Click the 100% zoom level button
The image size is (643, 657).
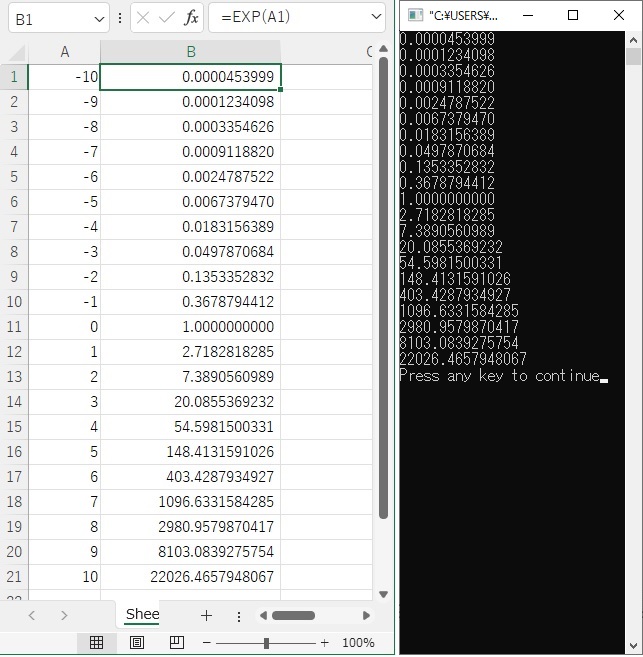pyautogui.click(x=358, y=643)
